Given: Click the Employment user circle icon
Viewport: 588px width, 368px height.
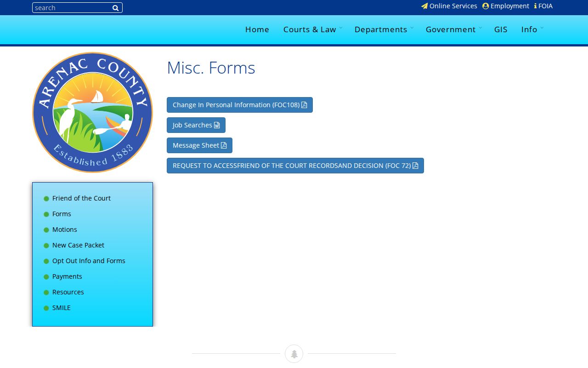Looking at the screenshot, I should pyautogui.click(x=486, y=6).
